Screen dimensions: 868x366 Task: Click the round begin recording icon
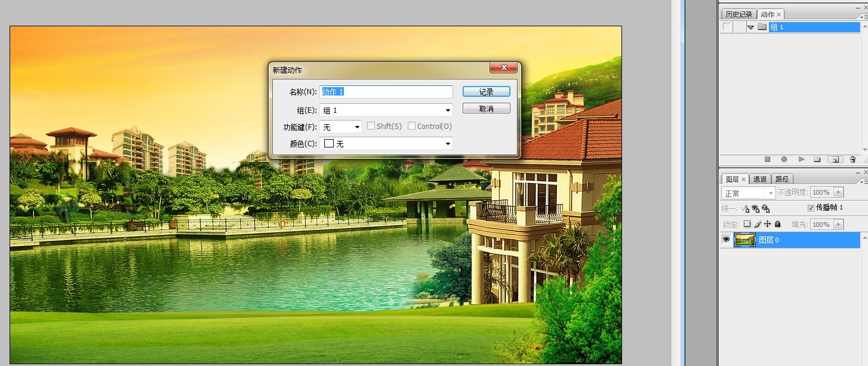tap(784, 159)
